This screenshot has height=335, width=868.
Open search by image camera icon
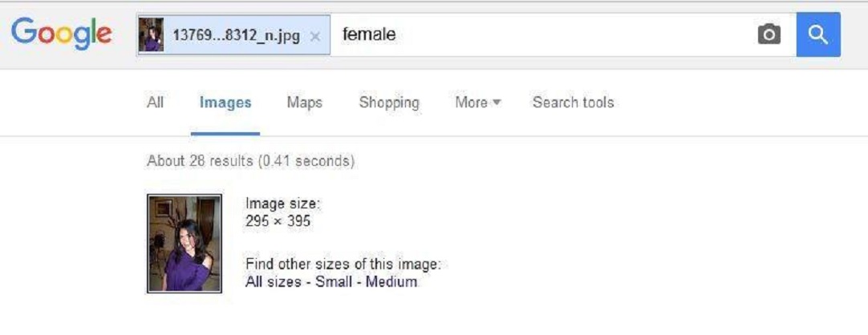(x=769, y=34)
